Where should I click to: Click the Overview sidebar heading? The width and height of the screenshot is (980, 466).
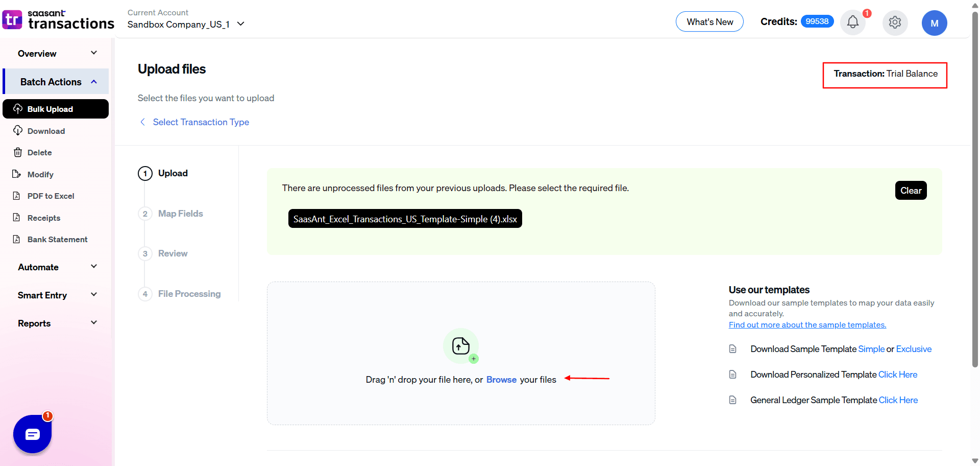37,54
